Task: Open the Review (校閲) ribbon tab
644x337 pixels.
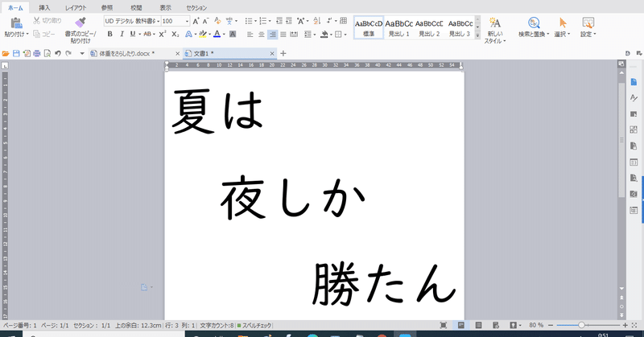Action: click(x=136, y=8)
